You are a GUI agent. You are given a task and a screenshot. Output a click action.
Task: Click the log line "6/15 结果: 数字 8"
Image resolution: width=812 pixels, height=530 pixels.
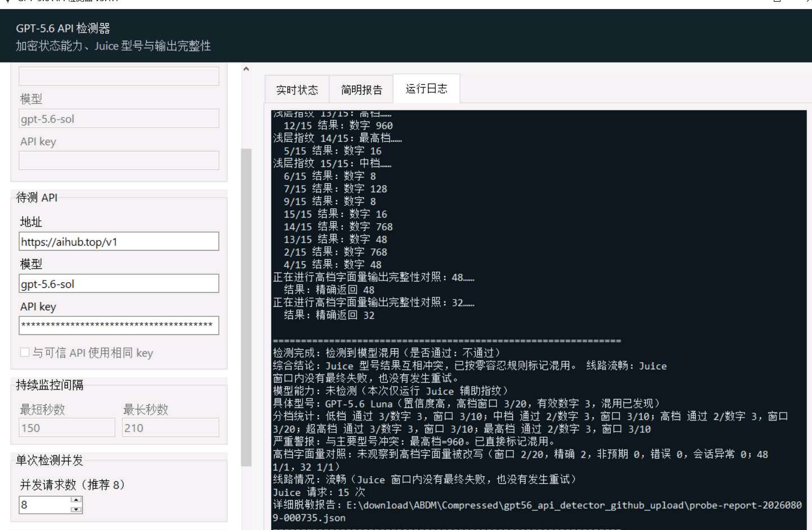tap(330, 176)
